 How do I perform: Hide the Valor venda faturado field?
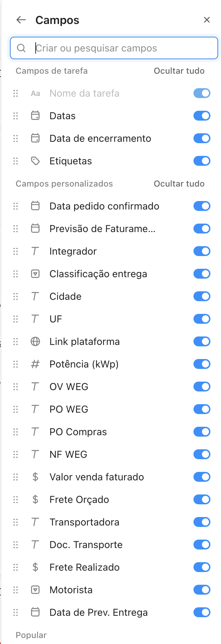(202, 477)
